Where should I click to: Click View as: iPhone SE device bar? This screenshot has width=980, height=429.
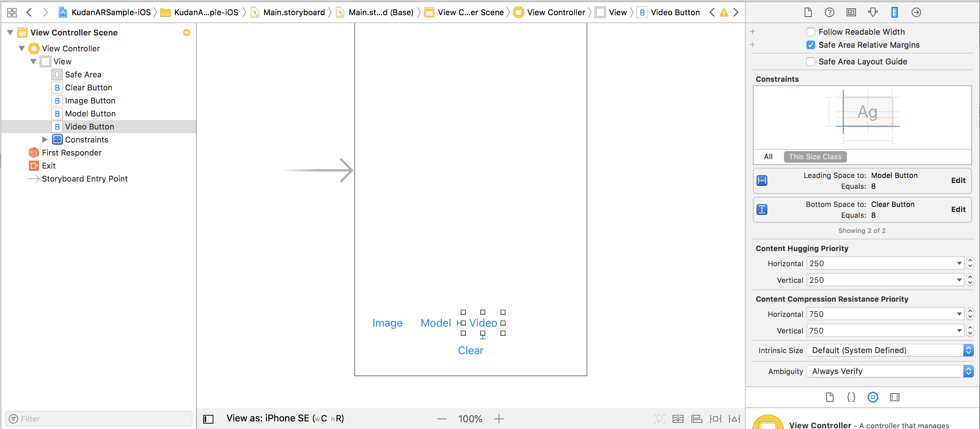pyautogui.click(x=285, y=419)
